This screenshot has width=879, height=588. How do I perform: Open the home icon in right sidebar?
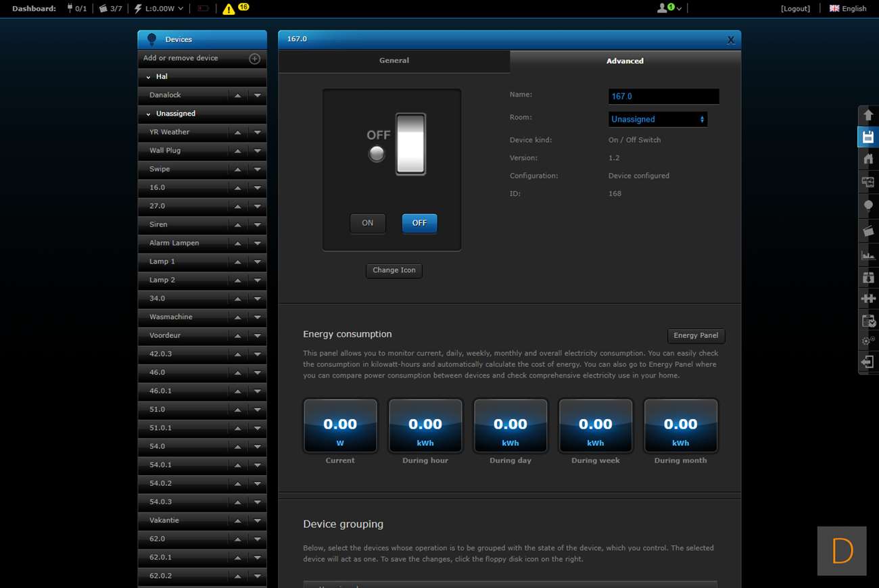pos(868,160)
